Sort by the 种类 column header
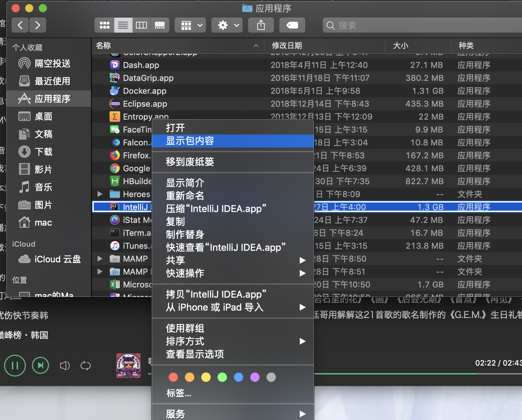This screenshot has height=420, width=522. coord(486,46)
